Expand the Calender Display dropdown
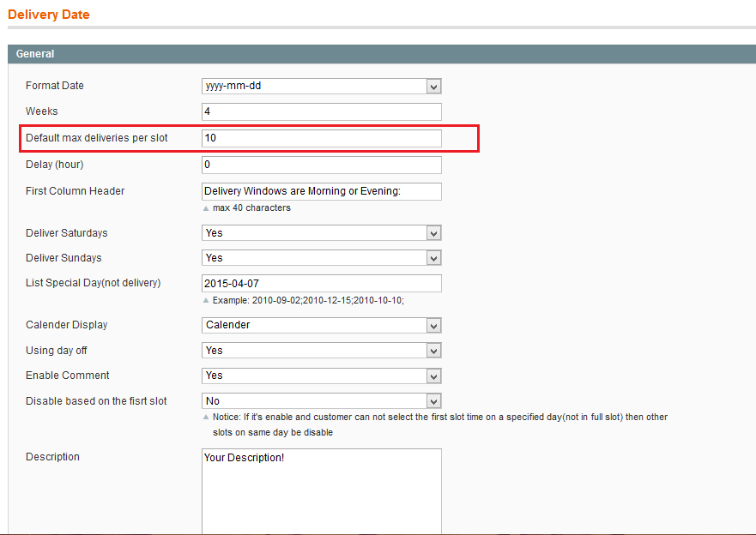 322,325
